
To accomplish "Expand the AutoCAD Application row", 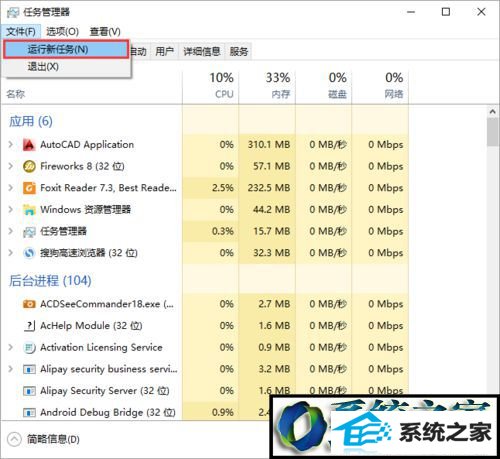I will point(11,145).
